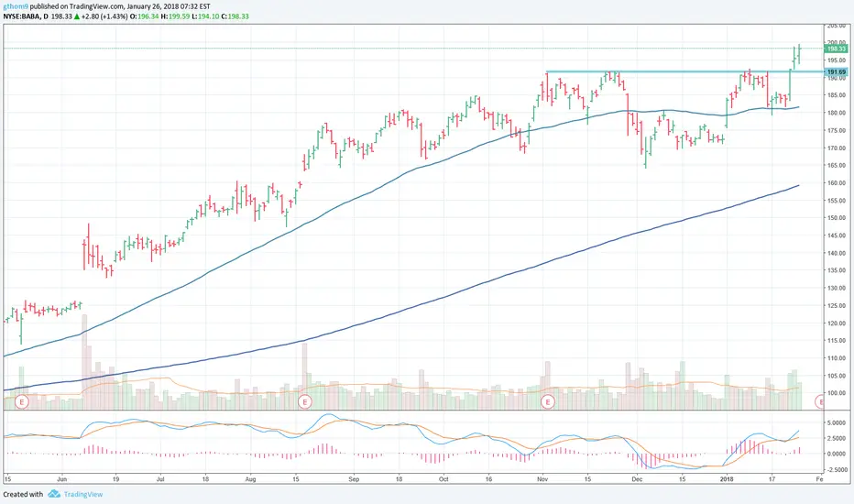The width and height of the screenshot is (854, 504).
Task: Click the green 198.33 price tag on axis
Action: pyautogui.click(x=836, y=49)
